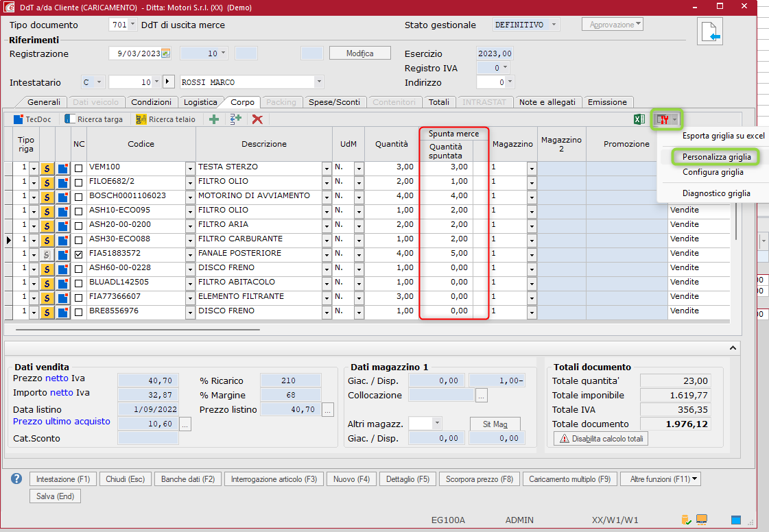Screen dimensions: 769x532
Task: Click the Disabilita calcolo totali button
Action: click(600, 439)
